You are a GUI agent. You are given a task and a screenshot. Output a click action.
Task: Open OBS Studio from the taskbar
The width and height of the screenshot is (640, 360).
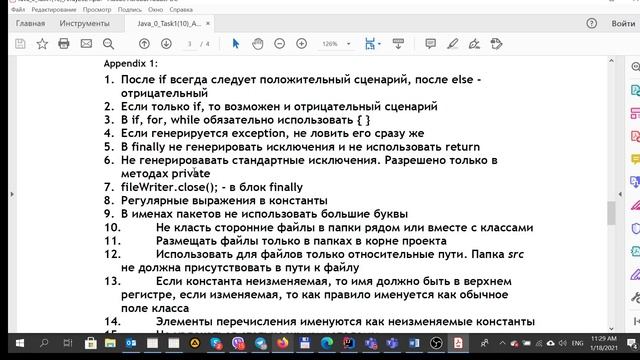click(x=436, y=343)
